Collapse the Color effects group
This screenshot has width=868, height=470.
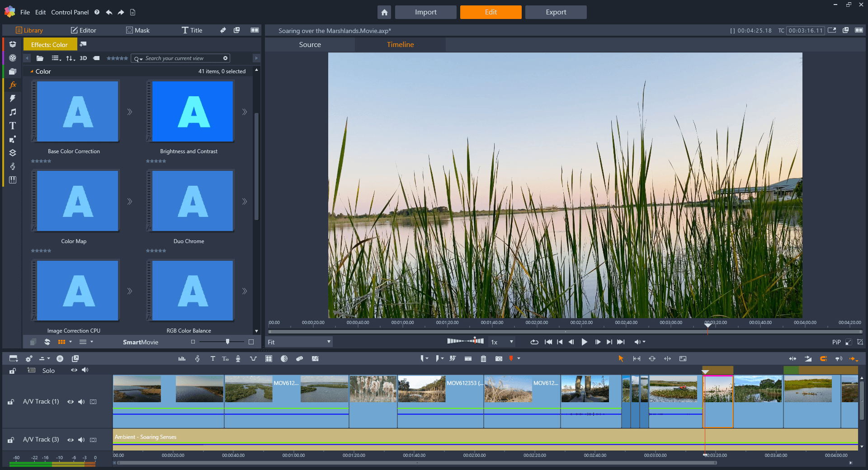pyautogui.click(x=32, y=71)
